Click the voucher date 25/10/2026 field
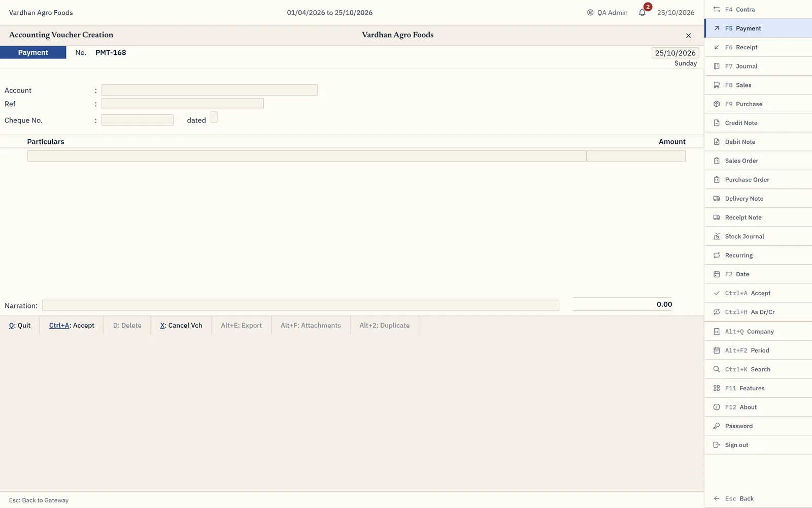The image size is (812, 508). click(675, 53)
